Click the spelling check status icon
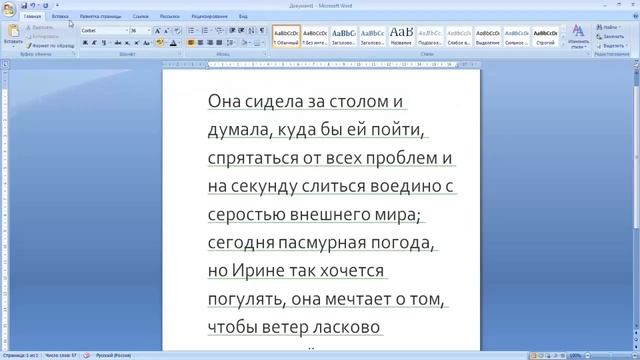The height and width of the screenshot is (360, 640). pos(87,356)
